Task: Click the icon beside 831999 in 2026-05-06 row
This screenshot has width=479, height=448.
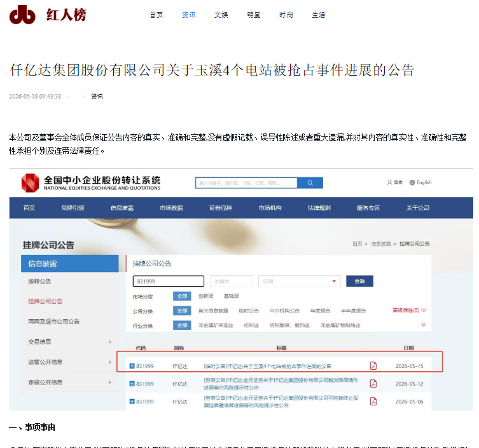Action: point(132,402)
